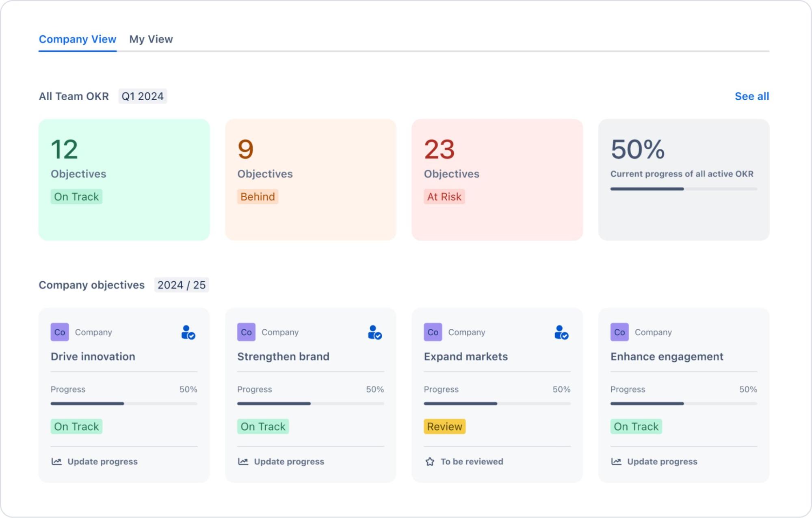Click the See all link

751,96
